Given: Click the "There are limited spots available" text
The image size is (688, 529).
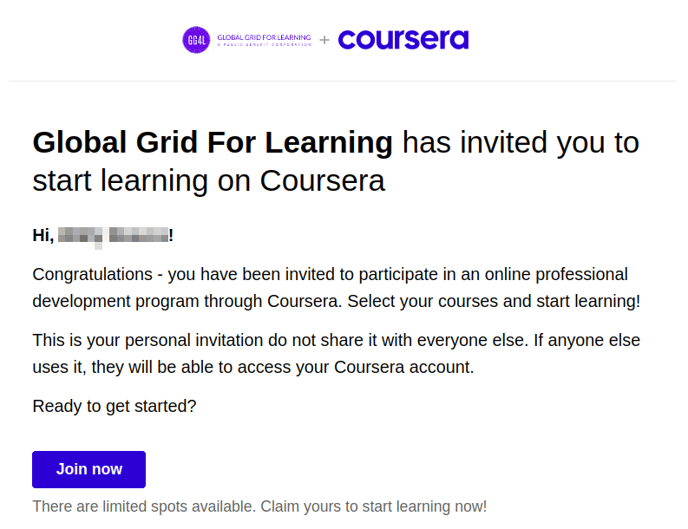Looking at the screenshot, I should coord(144,507).
